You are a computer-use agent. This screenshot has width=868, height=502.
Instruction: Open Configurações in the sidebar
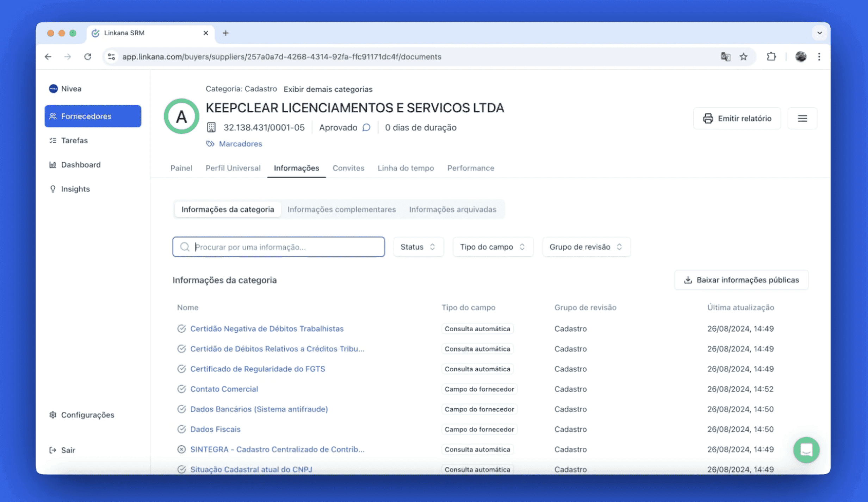pyautogui.click(x=82, y=415)
